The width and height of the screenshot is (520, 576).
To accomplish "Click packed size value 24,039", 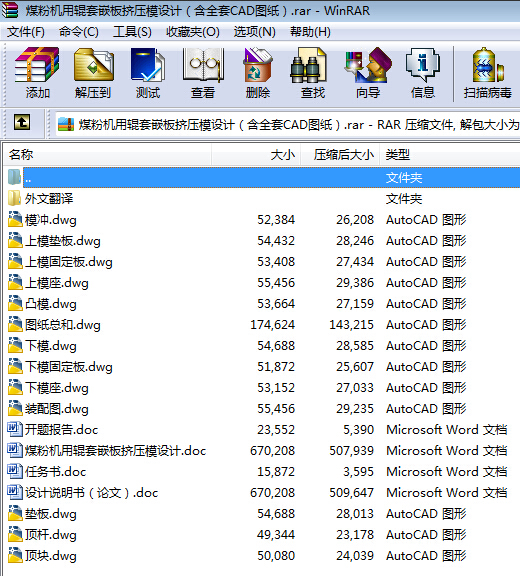I will point(355,556).
